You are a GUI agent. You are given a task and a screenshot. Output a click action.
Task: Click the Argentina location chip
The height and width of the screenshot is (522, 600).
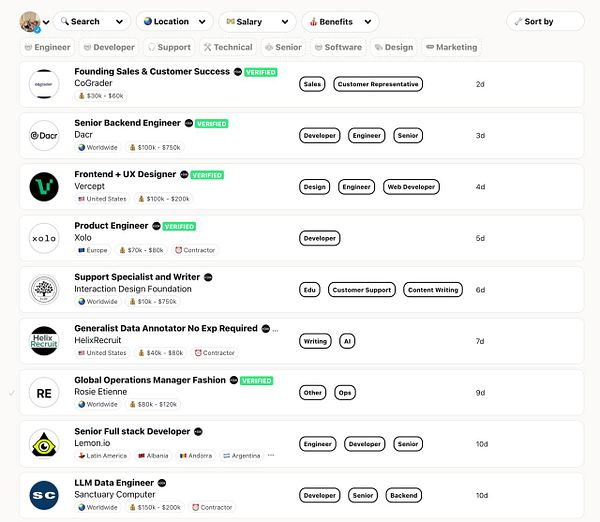(242, 456)
